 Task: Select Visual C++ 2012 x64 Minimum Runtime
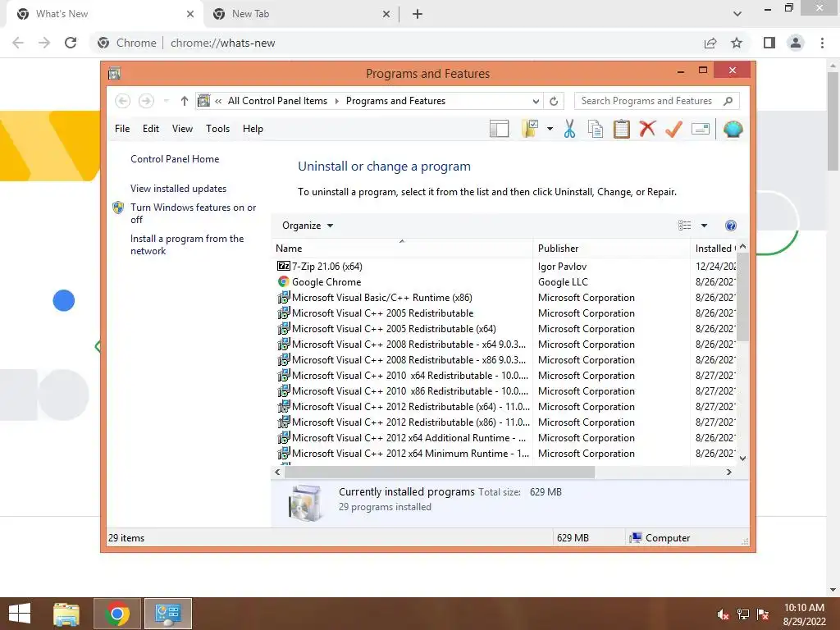point(410,453)
